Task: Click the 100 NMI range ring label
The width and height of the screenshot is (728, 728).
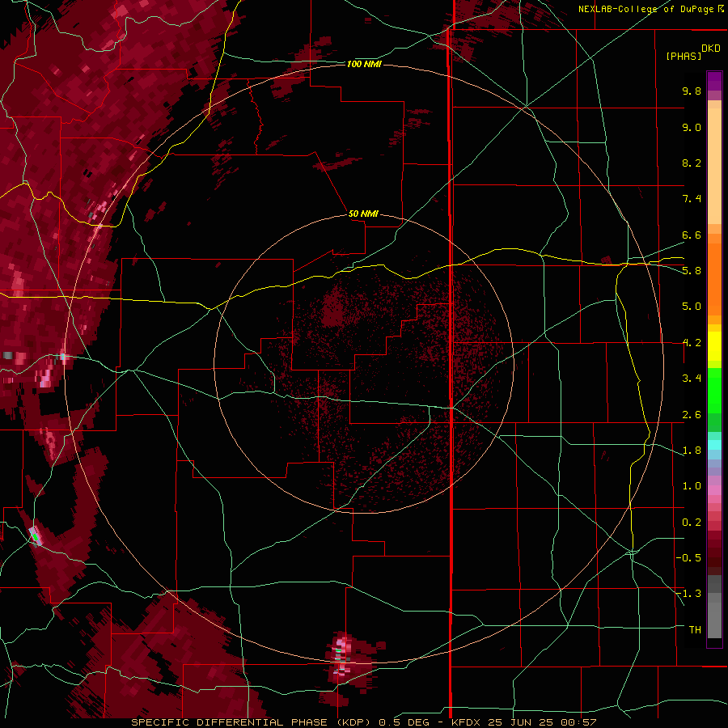Action: pos(364,64)
